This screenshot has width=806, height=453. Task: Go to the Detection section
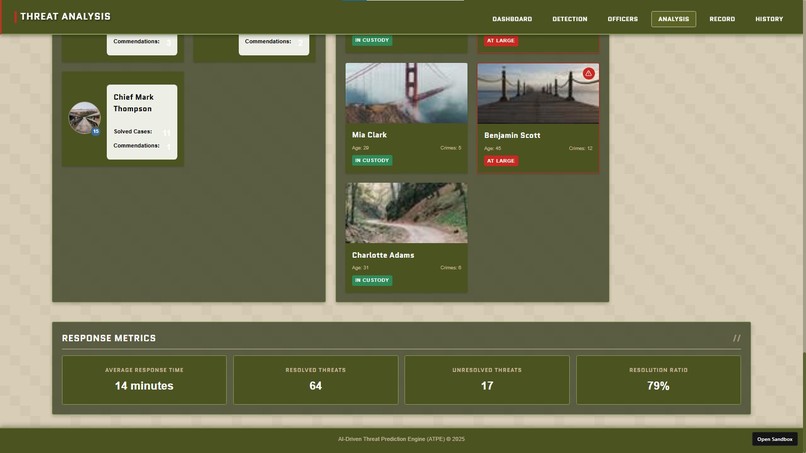570,19
